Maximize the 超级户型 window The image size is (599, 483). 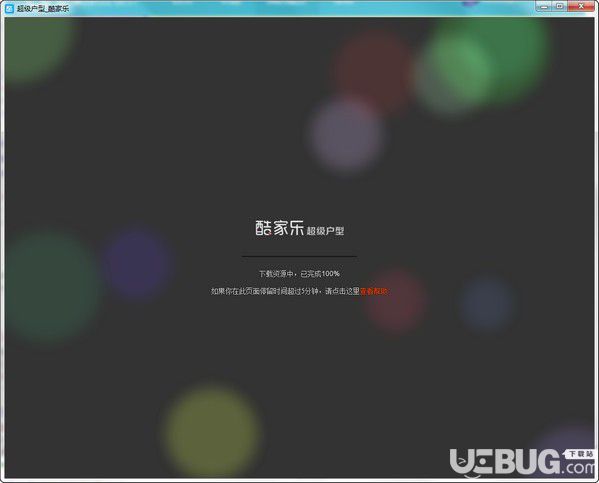pos(560,6)
